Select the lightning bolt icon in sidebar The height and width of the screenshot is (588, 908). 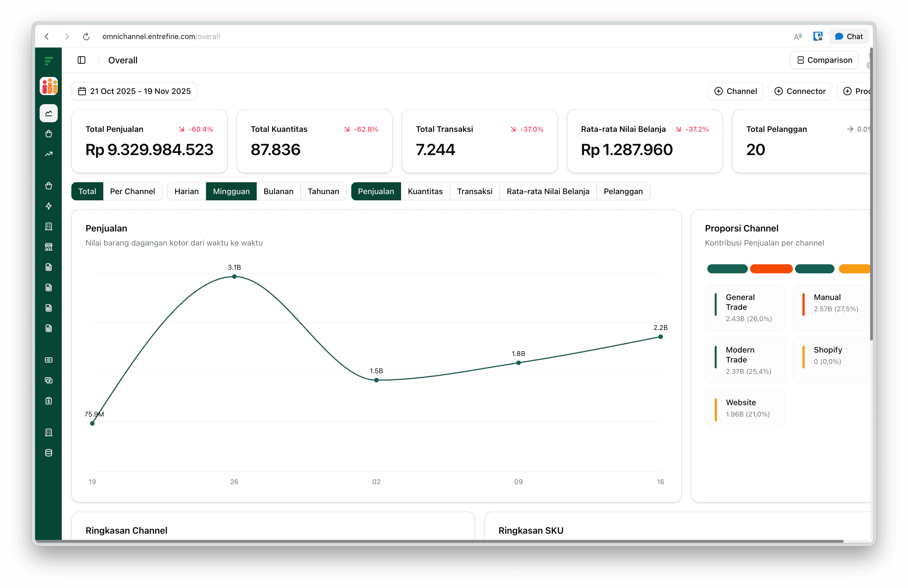point(48,206)
